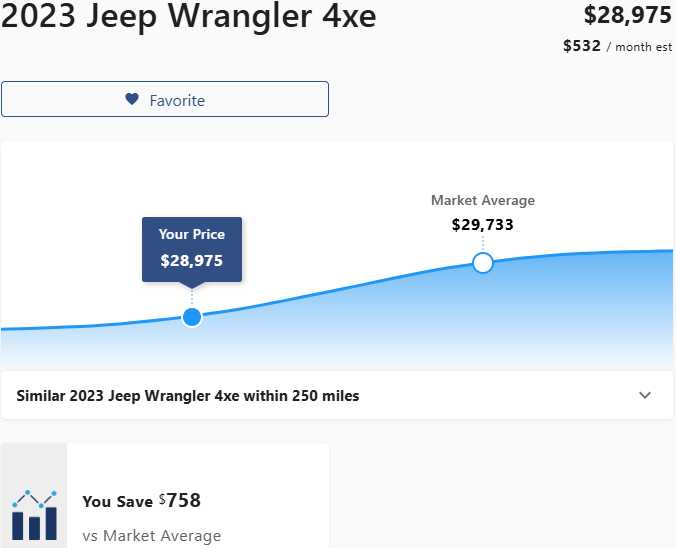Click the $29,733 market average value
676x548 pixels.
(483, 225)
